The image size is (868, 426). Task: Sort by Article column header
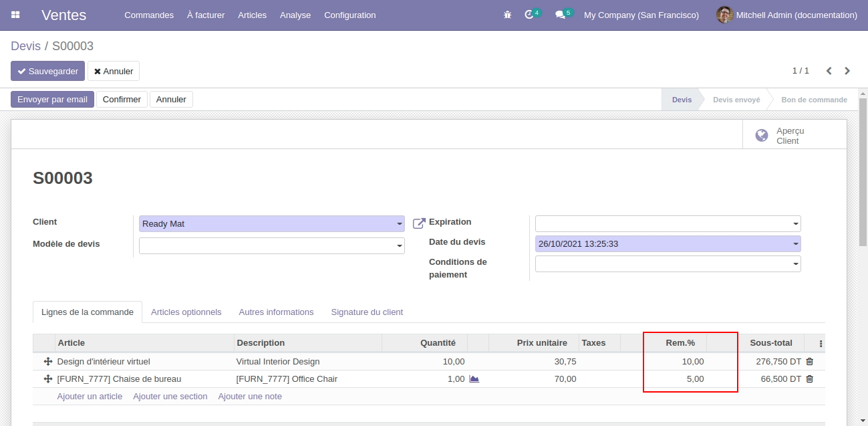tap(144, 343)
